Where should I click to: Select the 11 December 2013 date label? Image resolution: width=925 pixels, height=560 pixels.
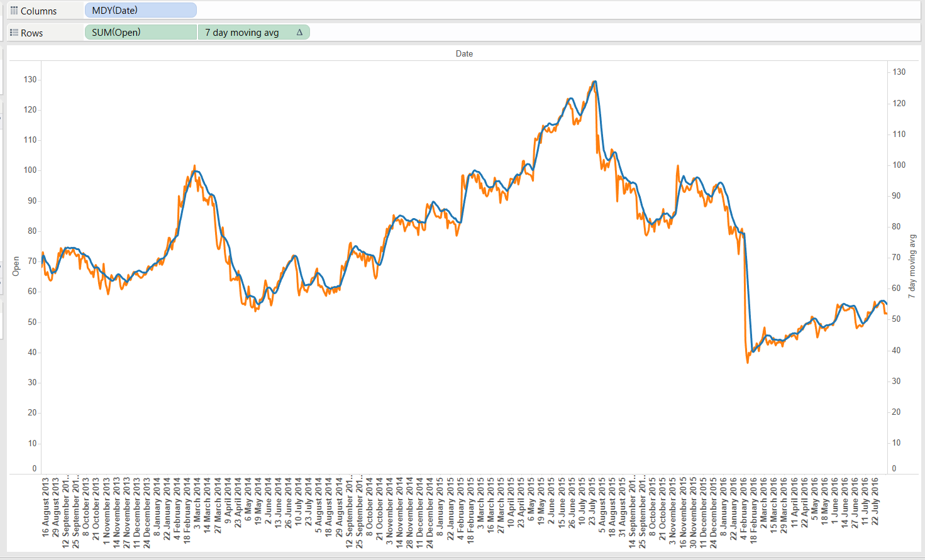coord(136,512)
